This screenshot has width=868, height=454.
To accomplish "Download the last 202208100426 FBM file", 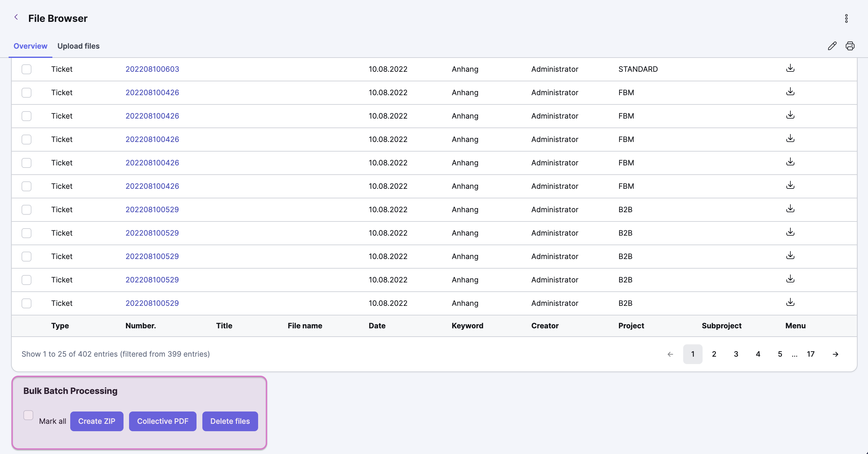I will pos(790,185).
